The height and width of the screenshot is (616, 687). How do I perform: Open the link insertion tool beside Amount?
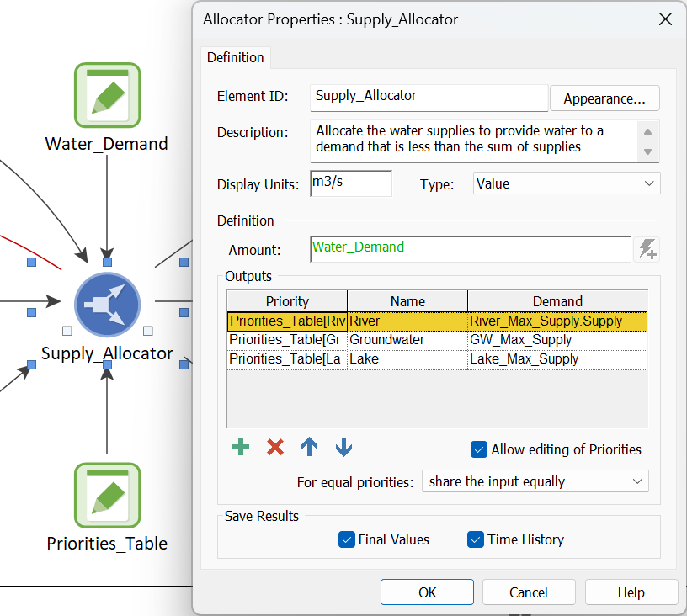pos(647,249)
